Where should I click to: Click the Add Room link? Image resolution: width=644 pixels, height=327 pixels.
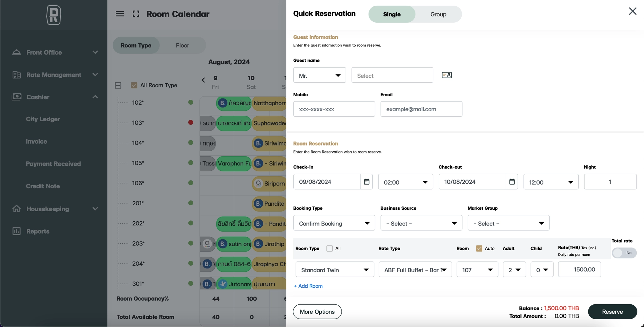pos(308,286)
